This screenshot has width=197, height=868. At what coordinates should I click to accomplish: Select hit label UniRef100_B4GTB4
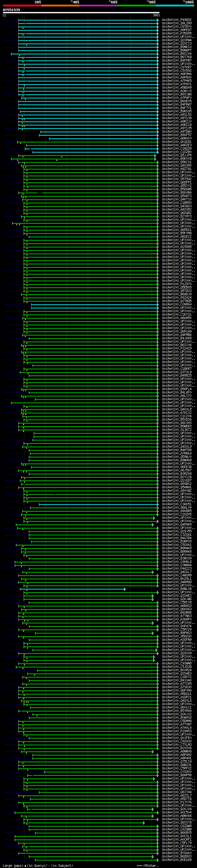(x=177, y=538)
